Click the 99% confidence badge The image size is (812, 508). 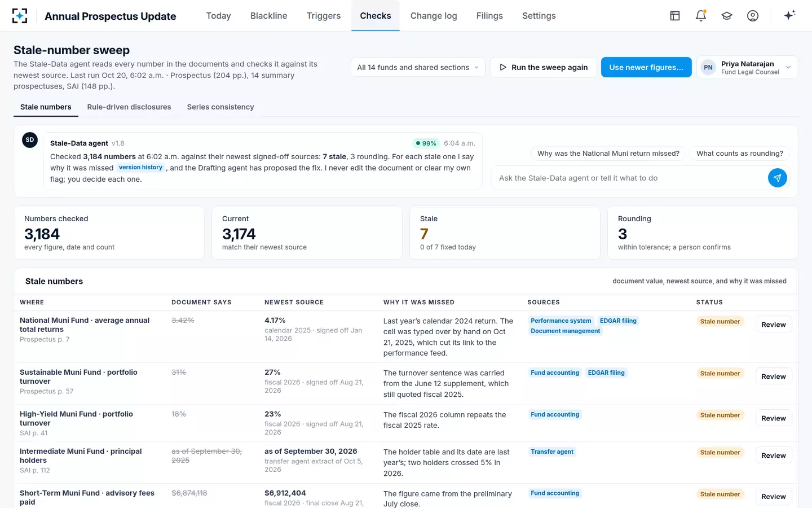click(426, 143)
